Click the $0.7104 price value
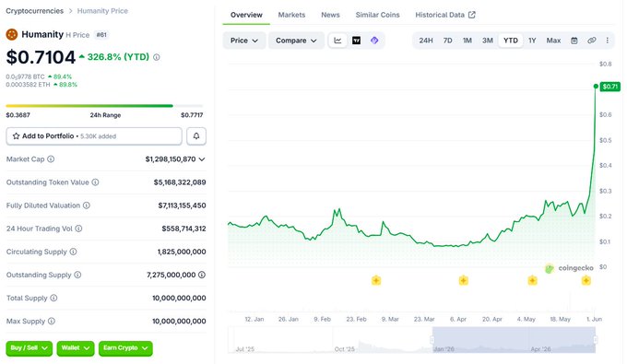This screenshot has height=364, width=627. pos(41,57)
